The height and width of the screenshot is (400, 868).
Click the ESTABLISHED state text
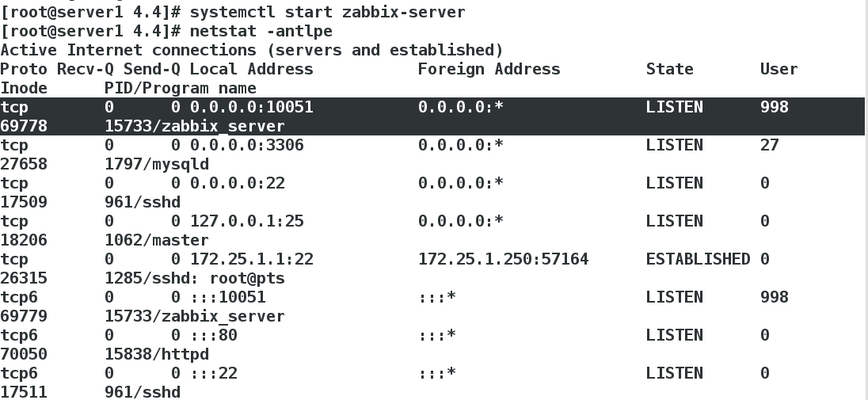698,259
